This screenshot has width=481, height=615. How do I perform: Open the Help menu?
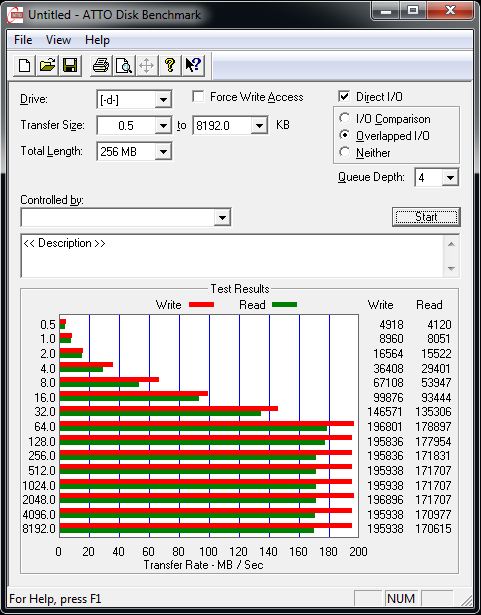coord(97,40)
